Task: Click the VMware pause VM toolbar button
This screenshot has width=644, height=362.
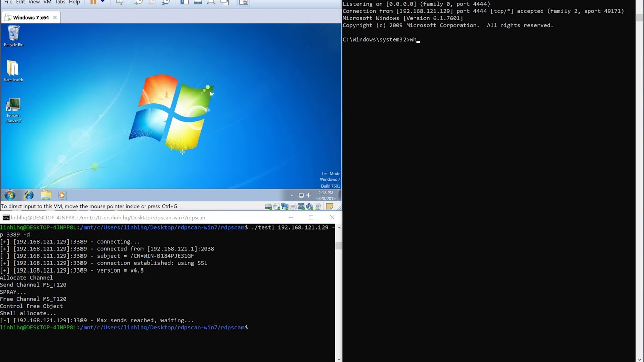Action: pos(93,2)
